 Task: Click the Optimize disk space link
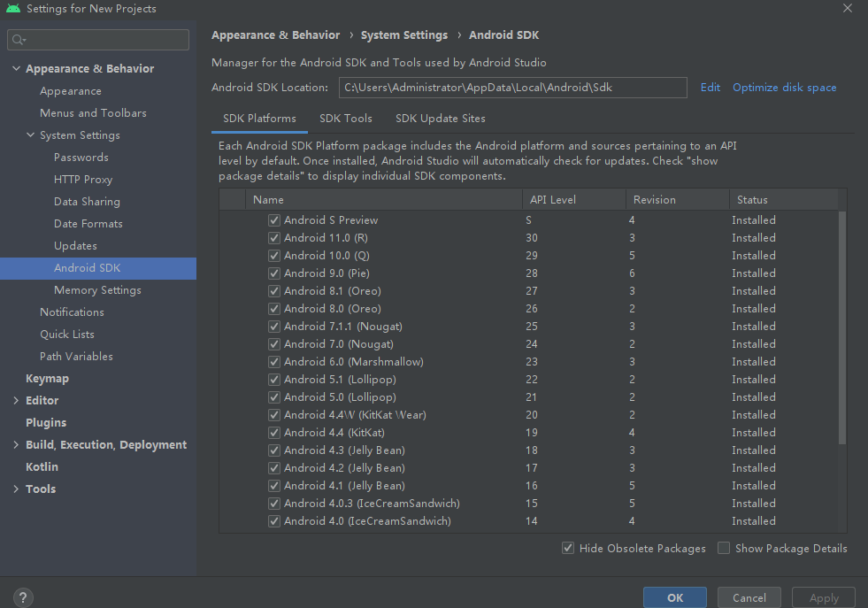[784, 87]
